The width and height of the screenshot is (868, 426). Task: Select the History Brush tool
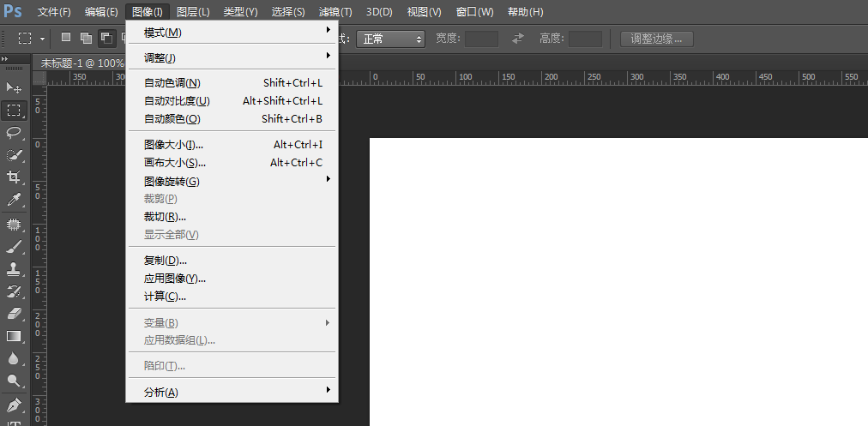[13, 291]
